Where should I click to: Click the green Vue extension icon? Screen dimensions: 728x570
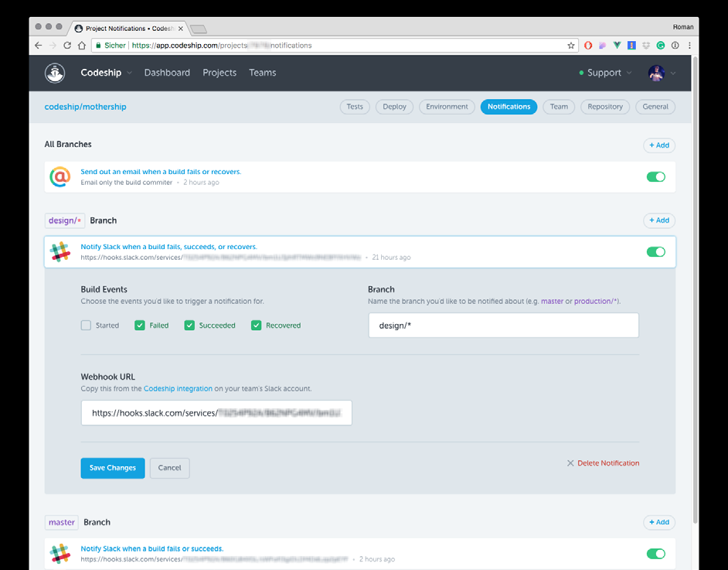point(617,46)
